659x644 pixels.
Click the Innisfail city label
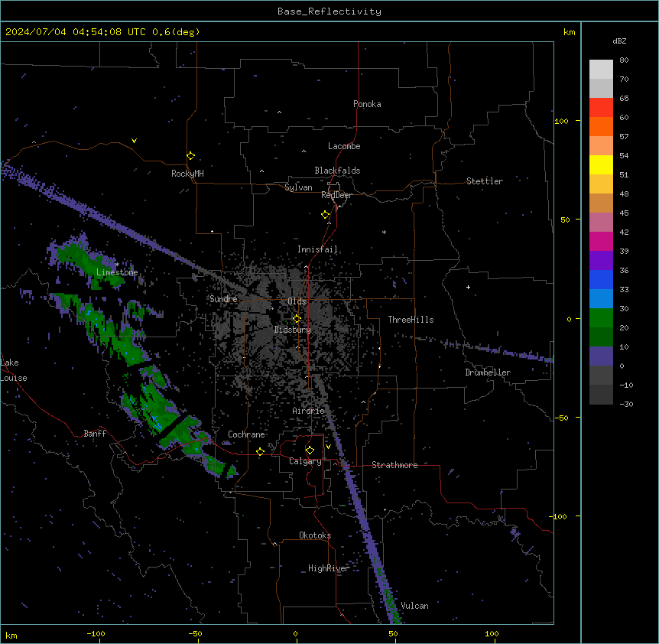(x=317, y=249)
